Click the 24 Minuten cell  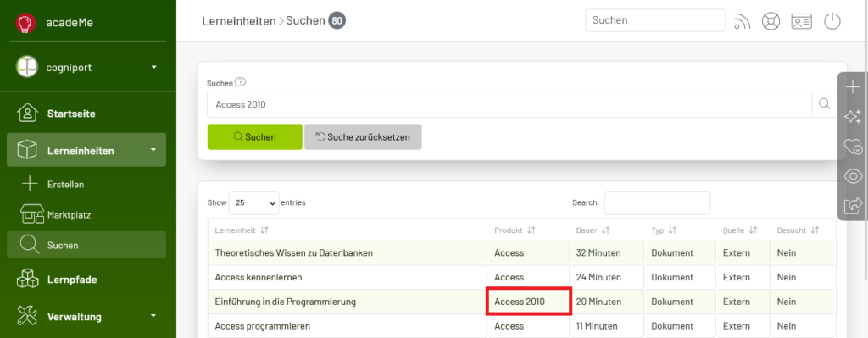(607, 277)
